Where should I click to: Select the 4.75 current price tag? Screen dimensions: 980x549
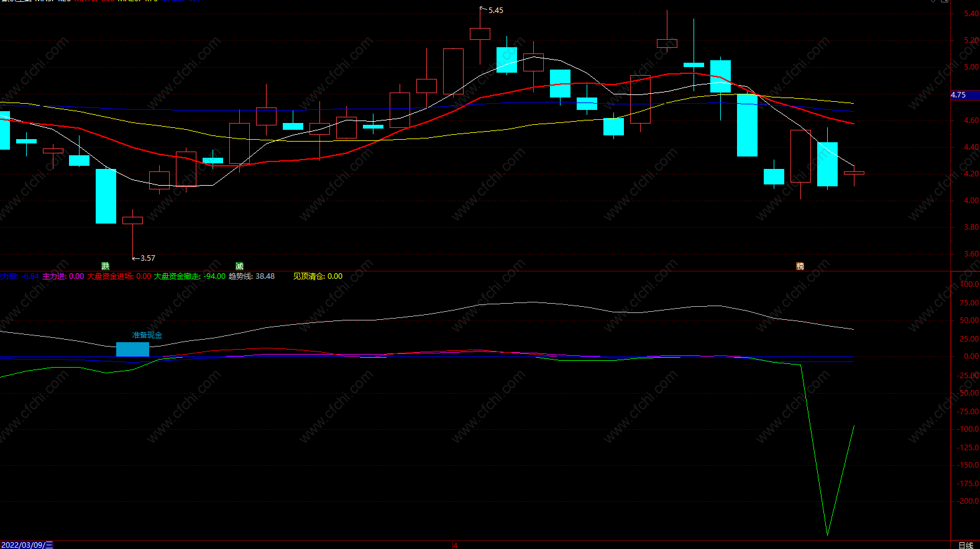965,95
